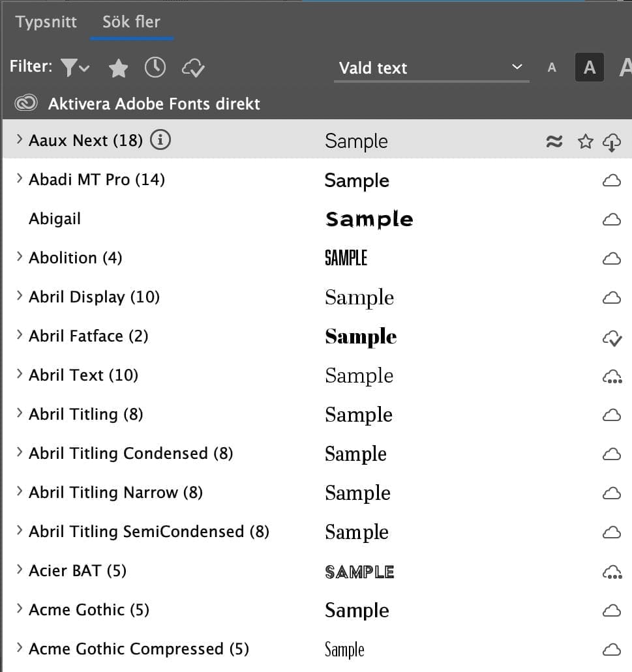Activate Abril Titling SemiCondensed via its cloud icon
Viewport: 632px width, 672px height.
pos(612,533)
